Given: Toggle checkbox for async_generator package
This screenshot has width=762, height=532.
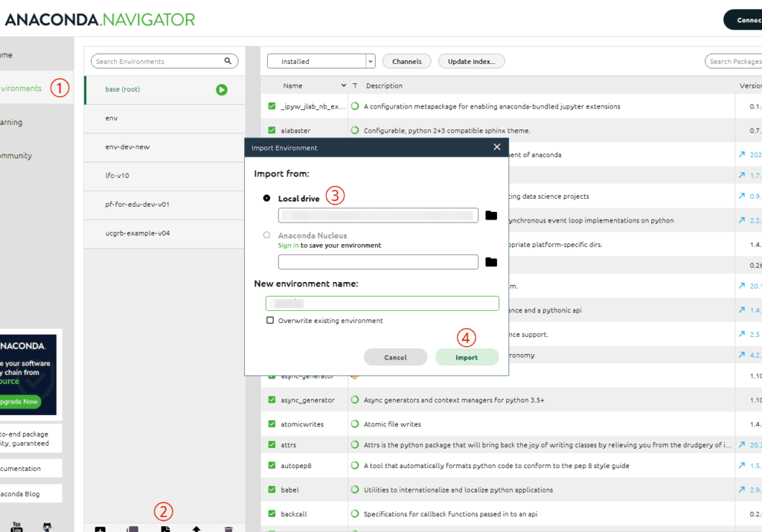Looking at the screenshot, I should point(272,400).
